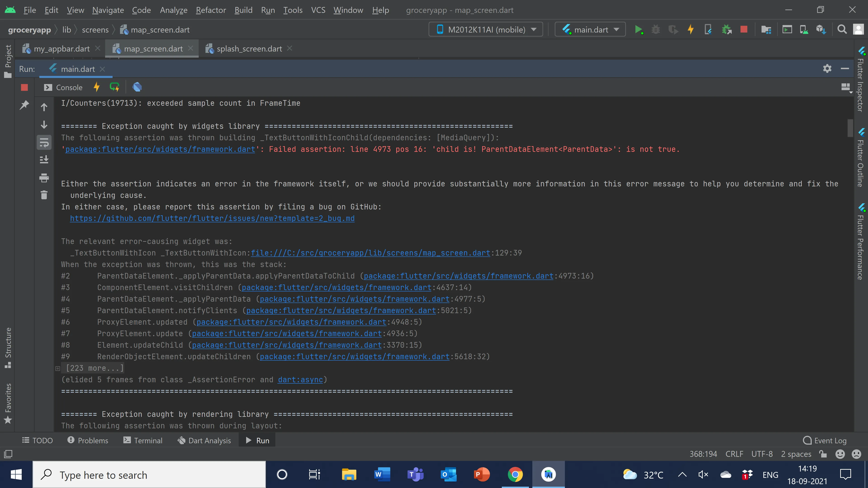Open the M2012K11AI device selector dropdown
Screen dimensions: 868x488
pos(486,30)
